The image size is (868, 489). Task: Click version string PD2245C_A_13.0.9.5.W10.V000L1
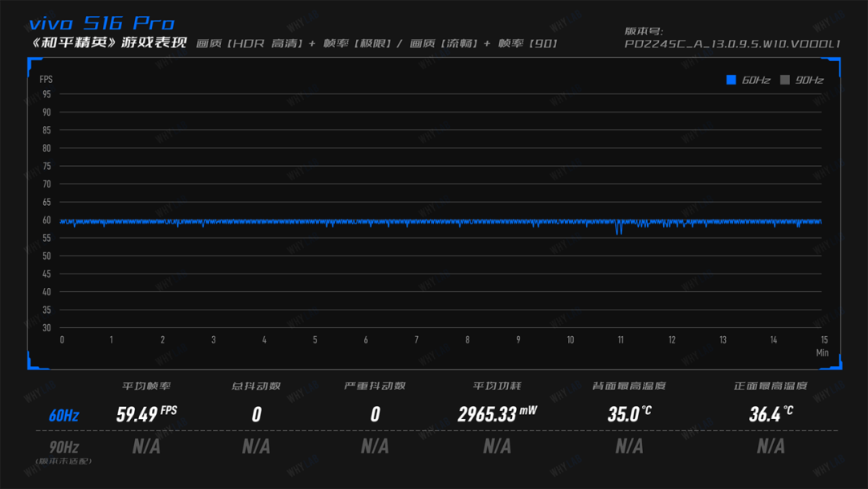[x=732, y=43]
